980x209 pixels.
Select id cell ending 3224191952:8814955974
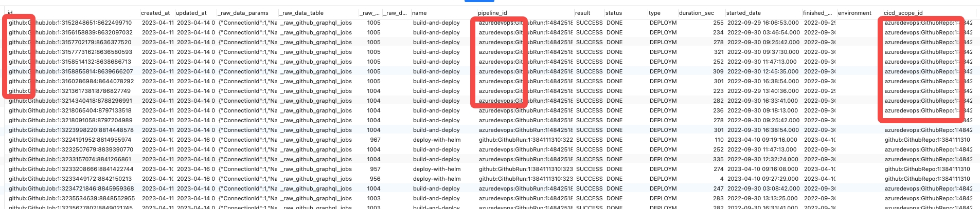tap(70, 140)
